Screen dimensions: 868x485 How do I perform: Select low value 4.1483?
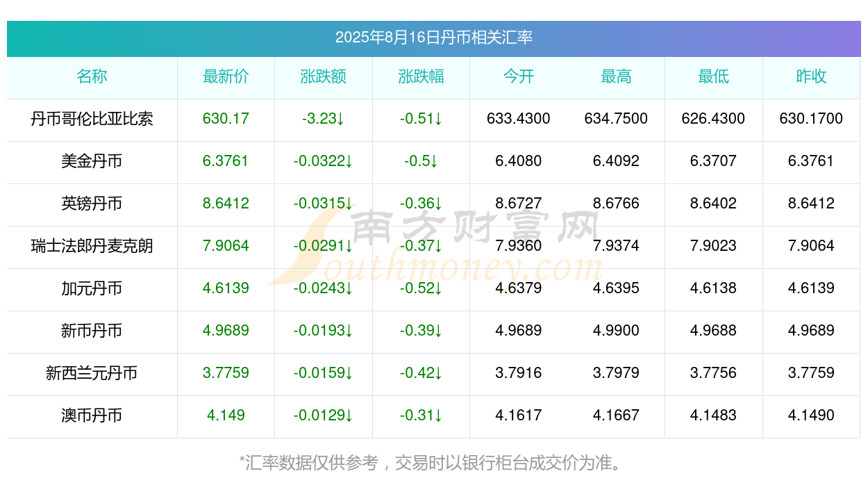point(714,416)
